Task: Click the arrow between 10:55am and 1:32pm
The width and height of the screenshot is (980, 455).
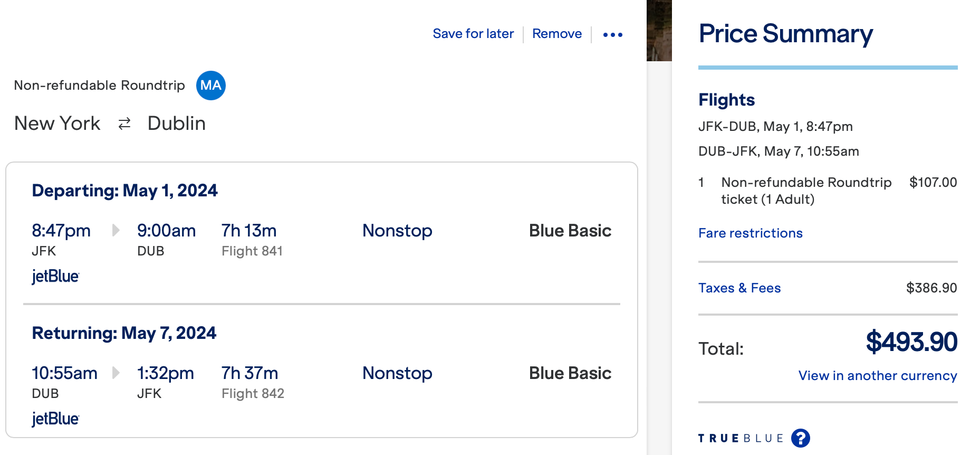Action: tap(116, 373)
